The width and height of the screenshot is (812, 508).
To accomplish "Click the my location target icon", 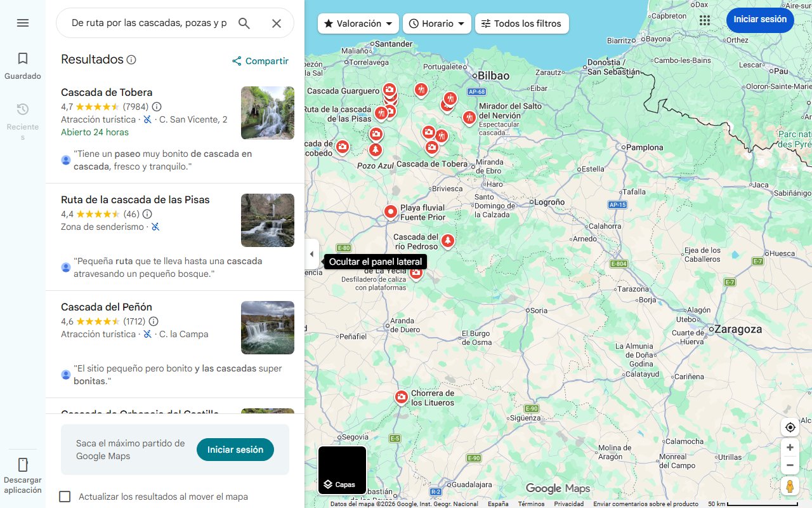I will point(790,427).
